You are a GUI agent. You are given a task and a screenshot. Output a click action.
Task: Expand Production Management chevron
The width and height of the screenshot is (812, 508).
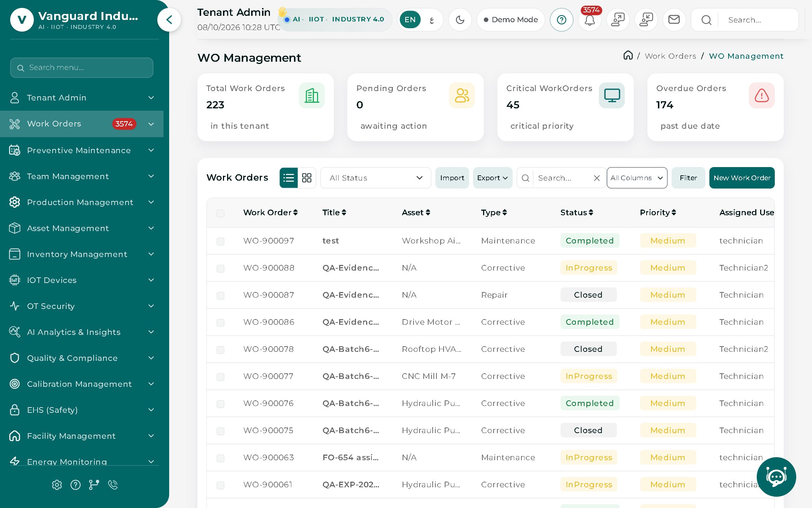pyautogui.click(x=151, y=202)
